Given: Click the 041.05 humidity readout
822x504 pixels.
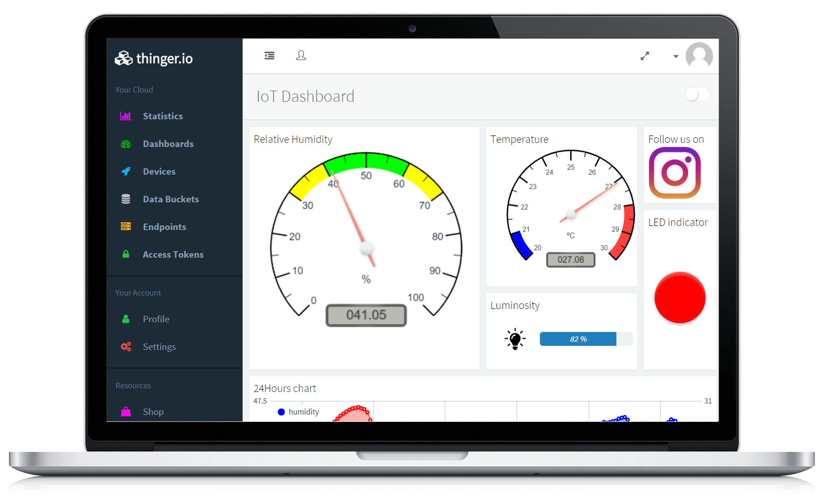Looking at the screenshot, I should (x=366, y=315).
